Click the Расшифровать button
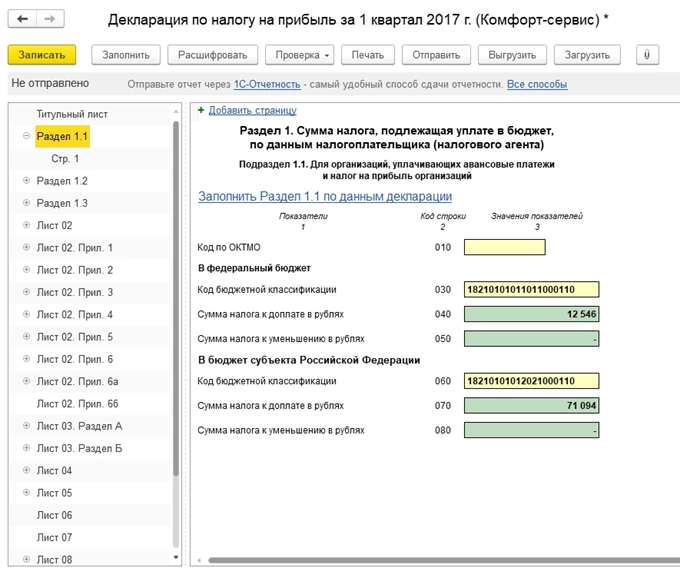 point(212,55)
